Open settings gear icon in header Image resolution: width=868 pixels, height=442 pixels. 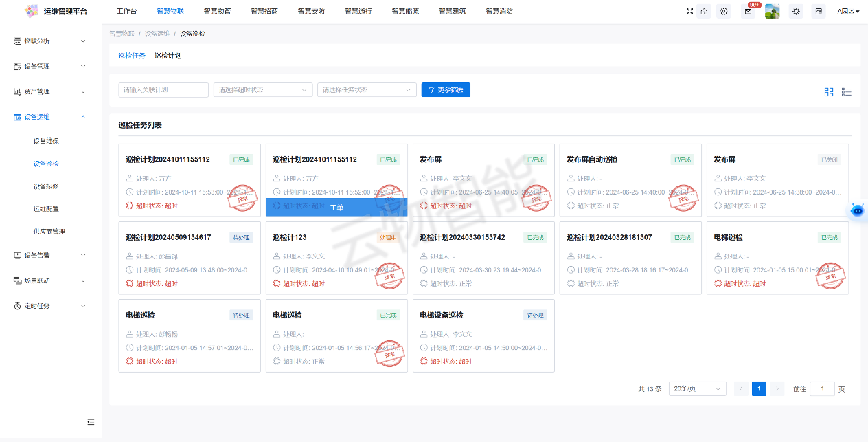(724, 11)
